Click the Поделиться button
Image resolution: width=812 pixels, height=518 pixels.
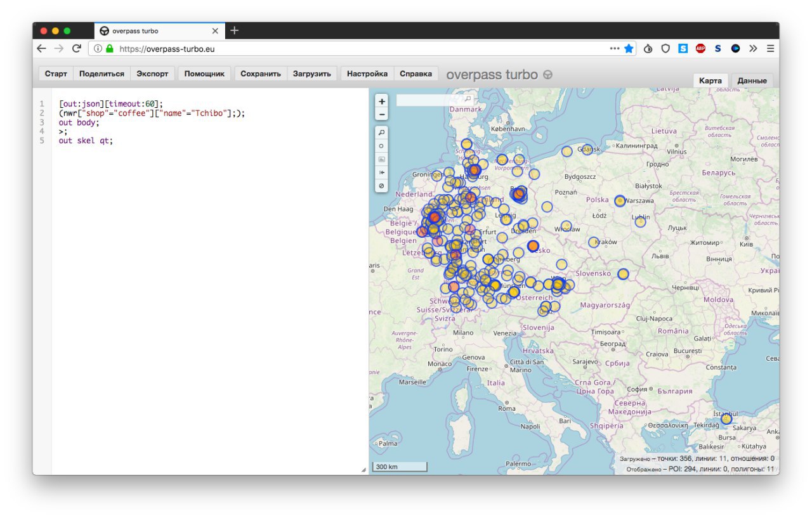point(101,74)
